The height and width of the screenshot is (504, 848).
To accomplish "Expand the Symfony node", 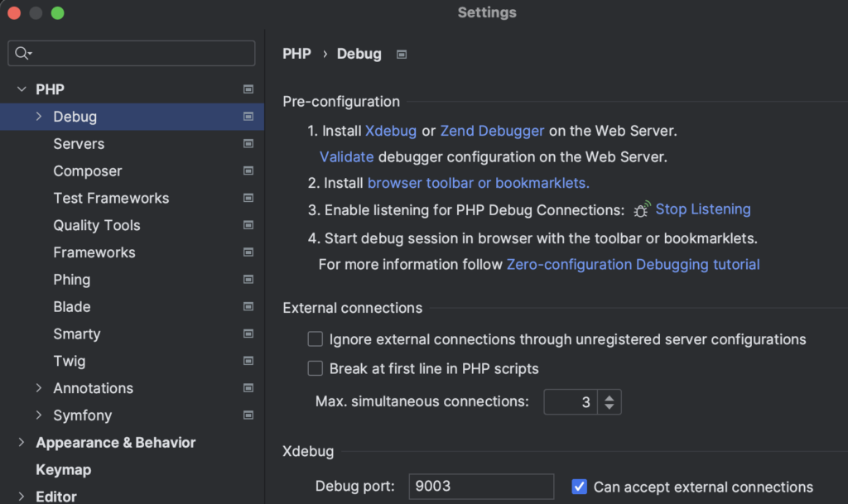I will coord(39,415).
